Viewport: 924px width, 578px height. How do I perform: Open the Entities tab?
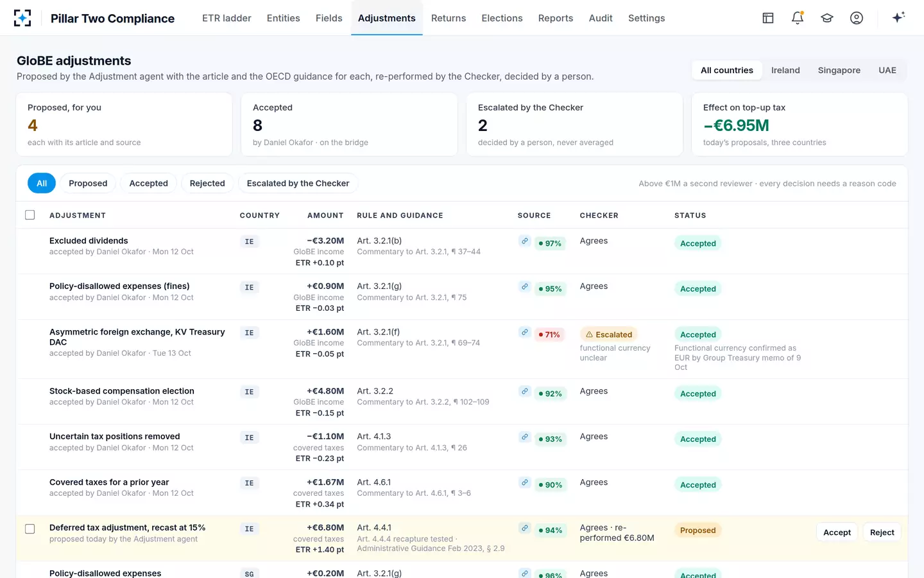coord(284,18)
